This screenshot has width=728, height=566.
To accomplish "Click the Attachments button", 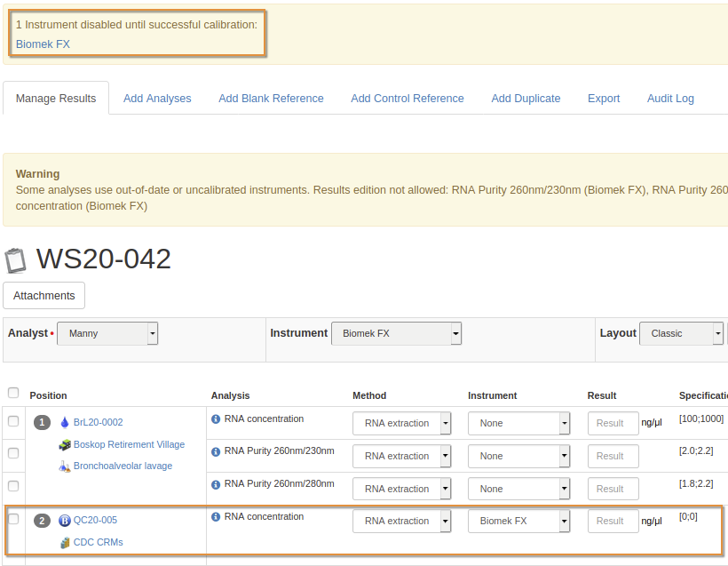I will [x=44, y=295].
